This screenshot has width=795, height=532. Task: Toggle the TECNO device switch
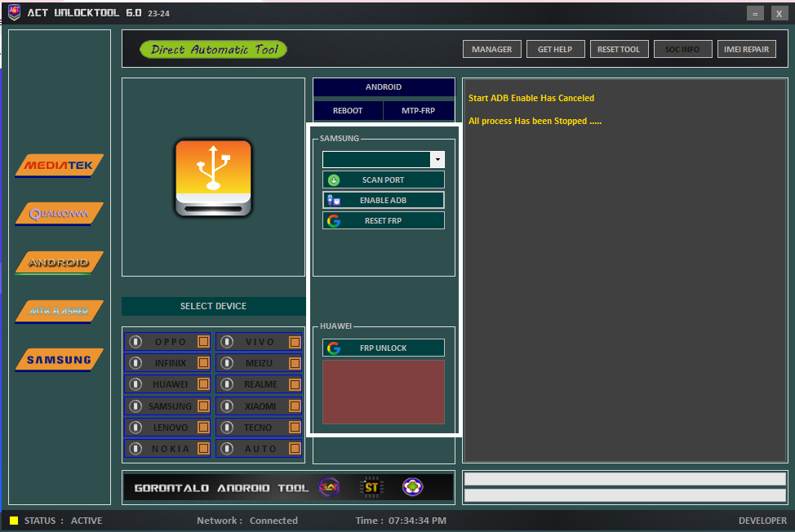(227, 428)
